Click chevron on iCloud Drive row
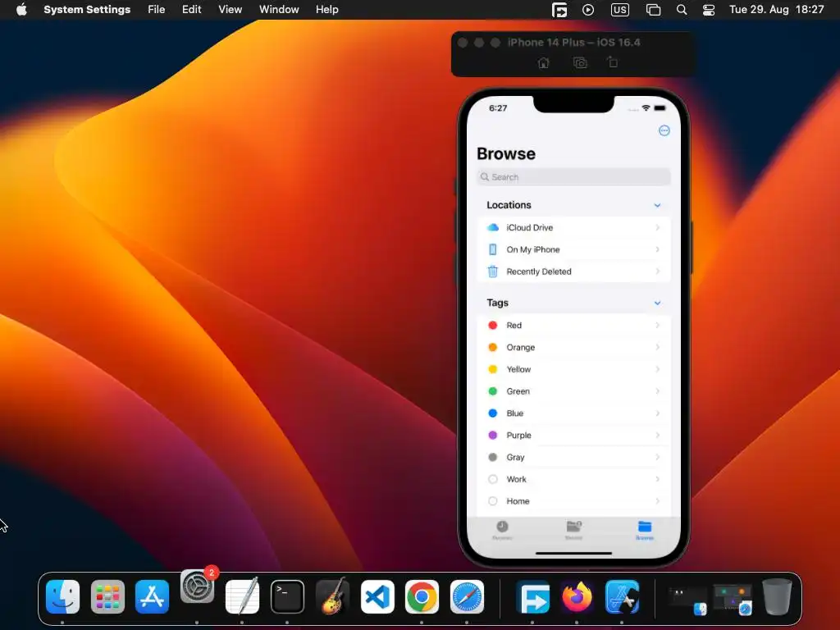 [x=657, y=228]
